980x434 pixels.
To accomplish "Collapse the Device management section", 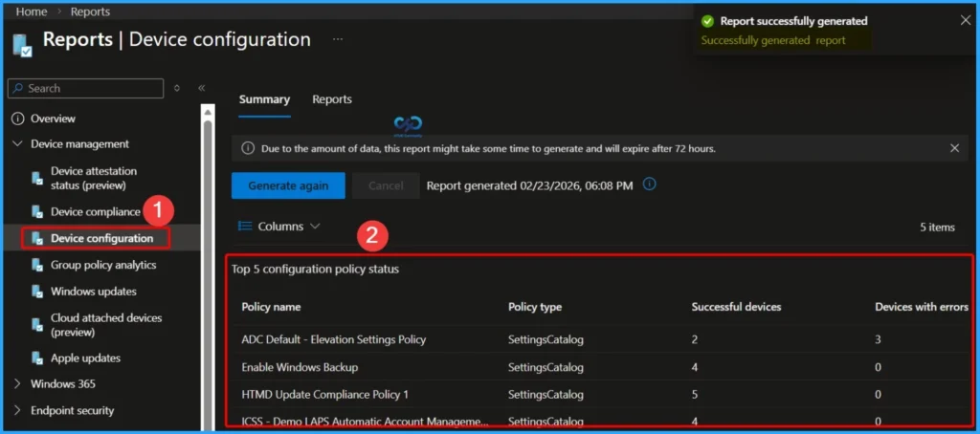I will (x=17, y=144).
